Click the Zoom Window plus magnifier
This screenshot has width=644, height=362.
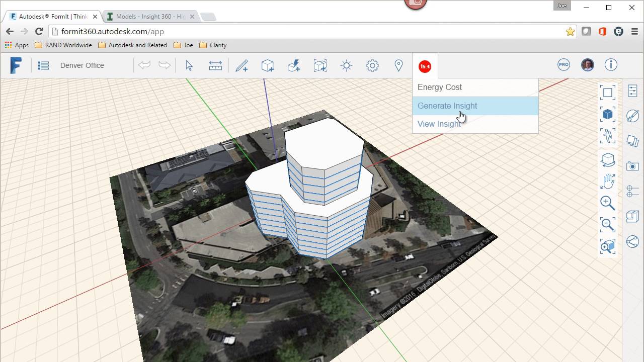pyautogui.click(x=608, y=224)
